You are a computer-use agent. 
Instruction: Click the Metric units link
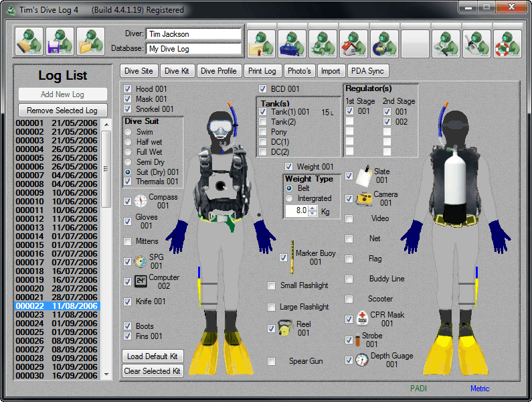pos(480,389)
